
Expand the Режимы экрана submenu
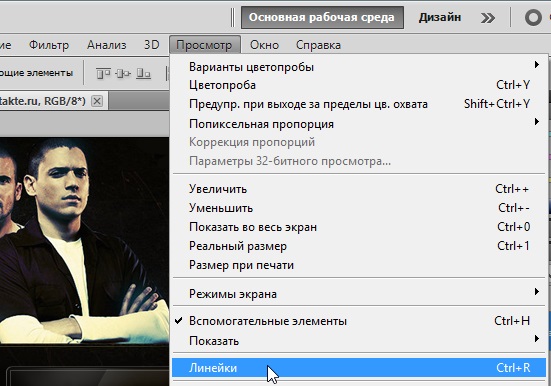tap(359, 294)
